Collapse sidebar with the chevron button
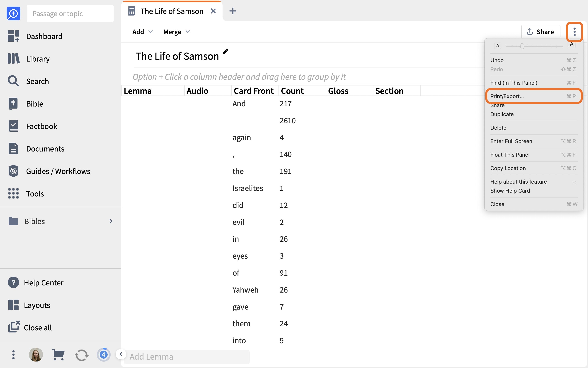This screenshot has width=588, height=368. click(x=121, y=354)
